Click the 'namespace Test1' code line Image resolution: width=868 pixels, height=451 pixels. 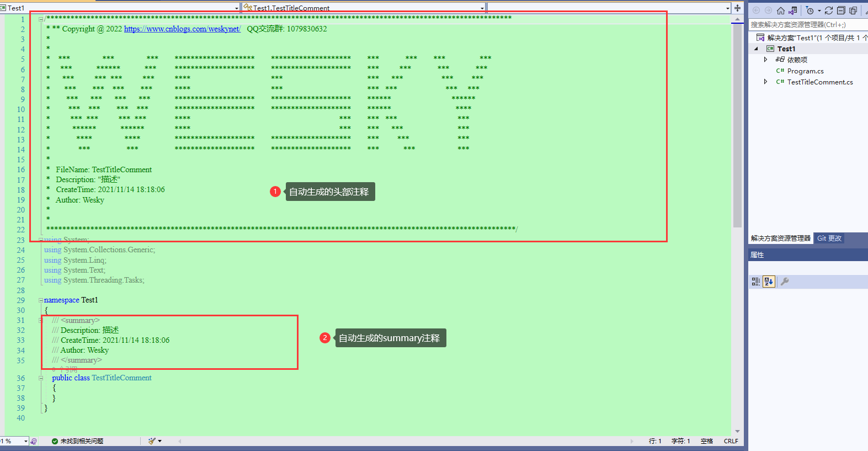(x=71, y=300)
